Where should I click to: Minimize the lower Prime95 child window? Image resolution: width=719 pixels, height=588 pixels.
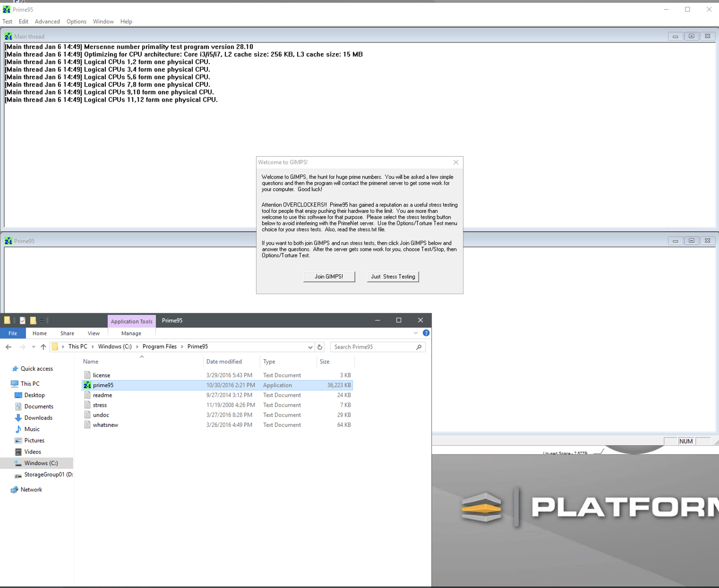tap(675, 241)
